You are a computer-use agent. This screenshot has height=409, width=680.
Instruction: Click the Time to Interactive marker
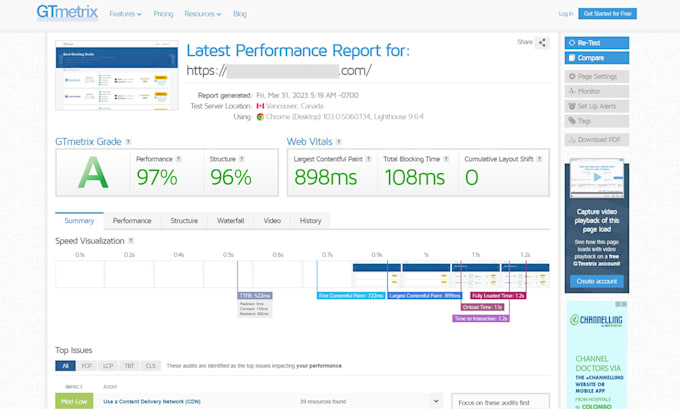[481, 318]
